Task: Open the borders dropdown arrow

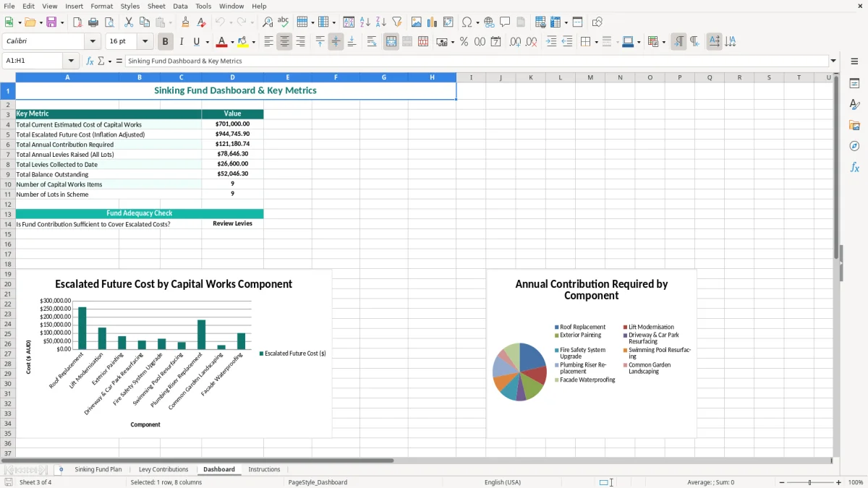Action: (596, 42)
